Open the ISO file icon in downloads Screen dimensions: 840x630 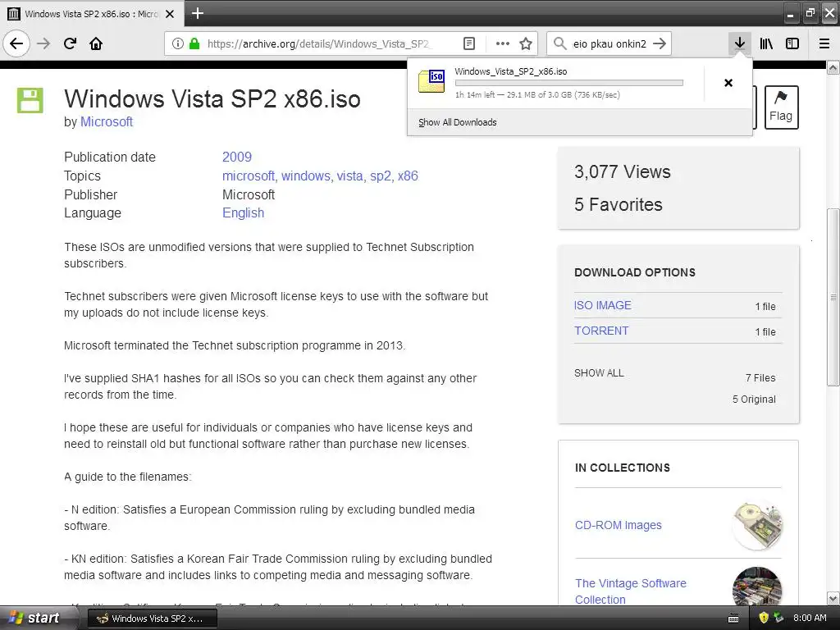(431, 81)
